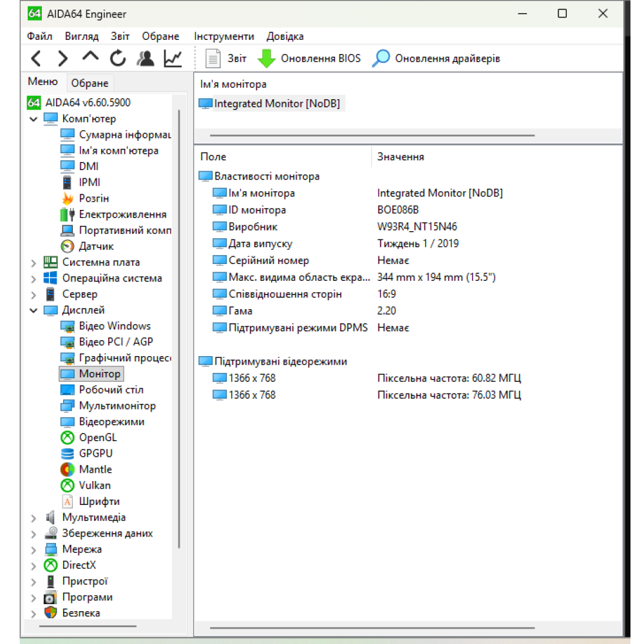Select Integrated Monitor [NoDB] in top list
644x644 pixels.
[x=271, y=104]
